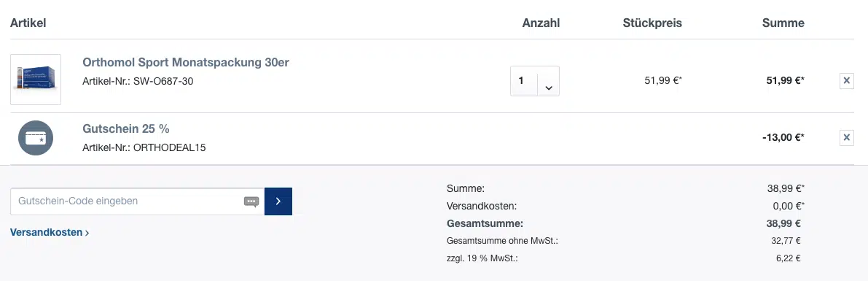
Task: Click the voucher card icon
Action: point(36,138)
